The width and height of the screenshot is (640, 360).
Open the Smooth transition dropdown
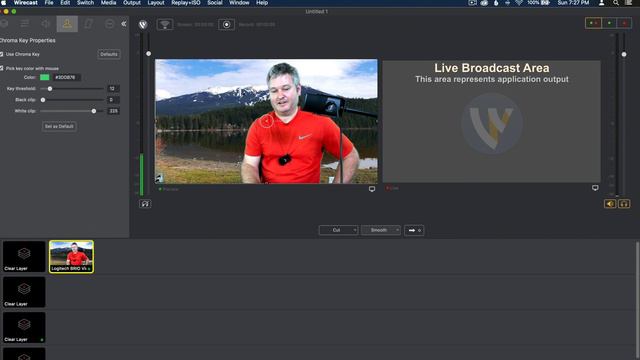coord(381,230)
